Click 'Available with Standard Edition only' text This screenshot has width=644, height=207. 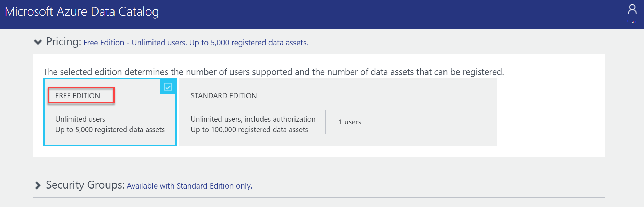pyautogui.click(x=189, y=186)
